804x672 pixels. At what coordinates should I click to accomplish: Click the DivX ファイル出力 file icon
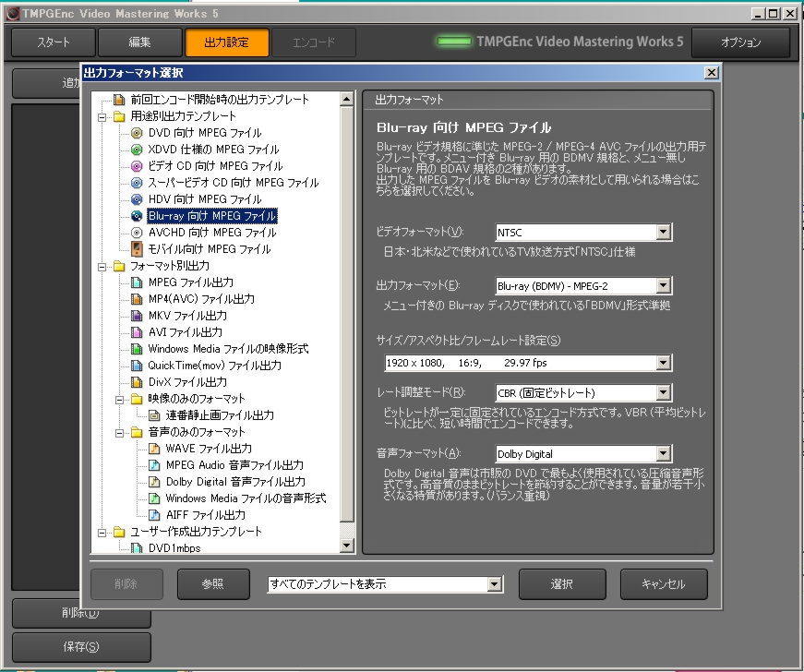click(137, 382)
